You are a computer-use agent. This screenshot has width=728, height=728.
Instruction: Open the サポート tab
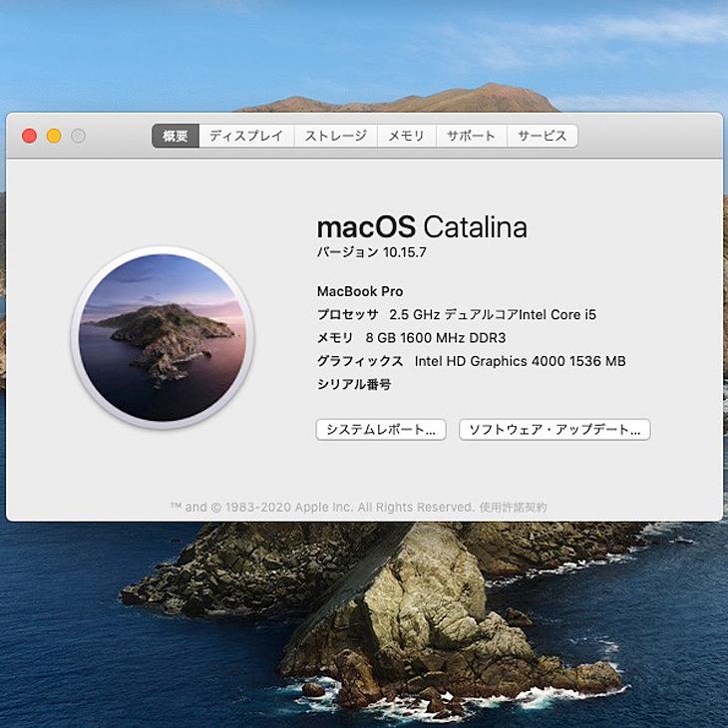(472, 136)
